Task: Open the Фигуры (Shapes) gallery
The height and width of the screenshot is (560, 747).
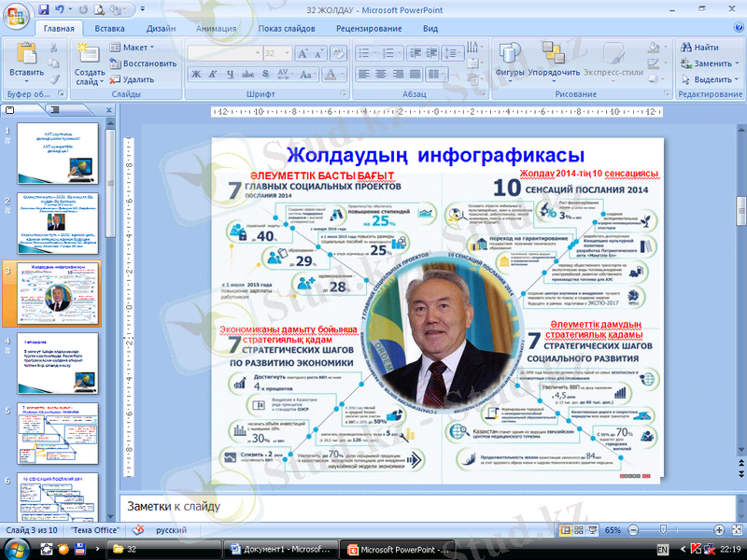Action: click(509, 52)
